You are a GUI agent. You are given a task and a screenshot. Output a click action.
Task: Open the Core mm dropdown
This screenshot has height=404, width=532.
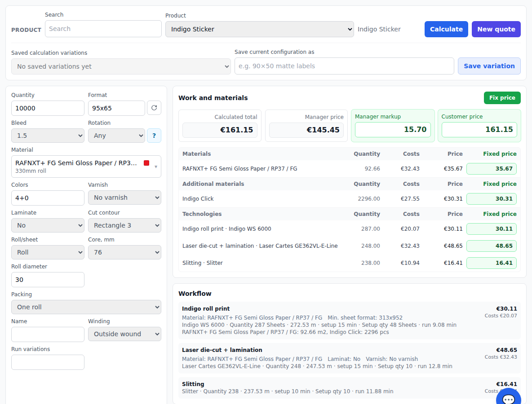click(124, 252)
